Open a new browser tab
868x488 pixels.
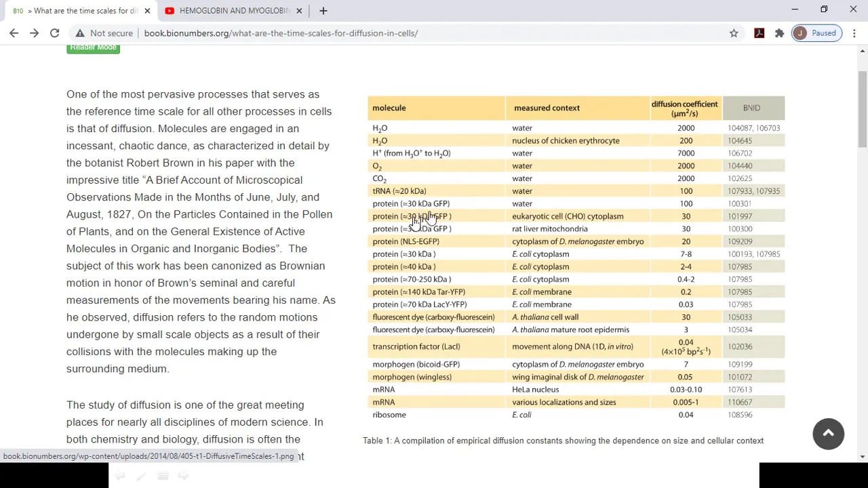pyautogui.click(x=323, y=11)
